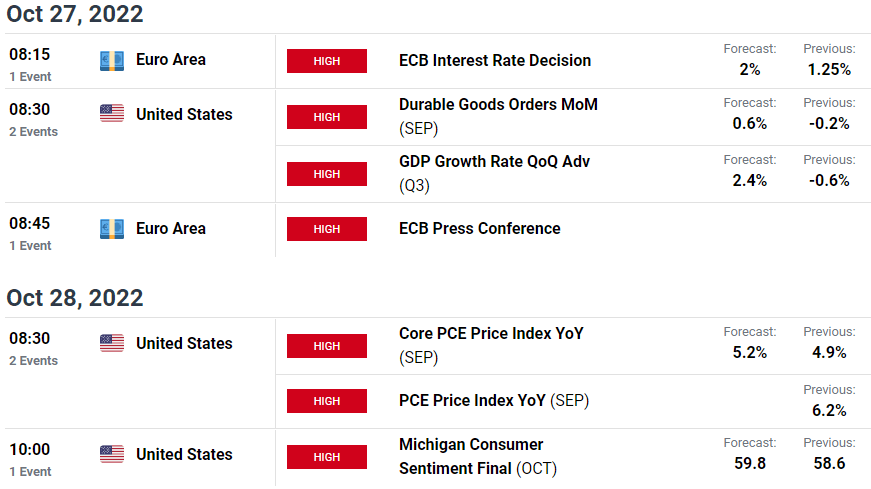Select the Oct 28, 2022 date header
The height and width of the screenshot is (489, 871).
74,298
